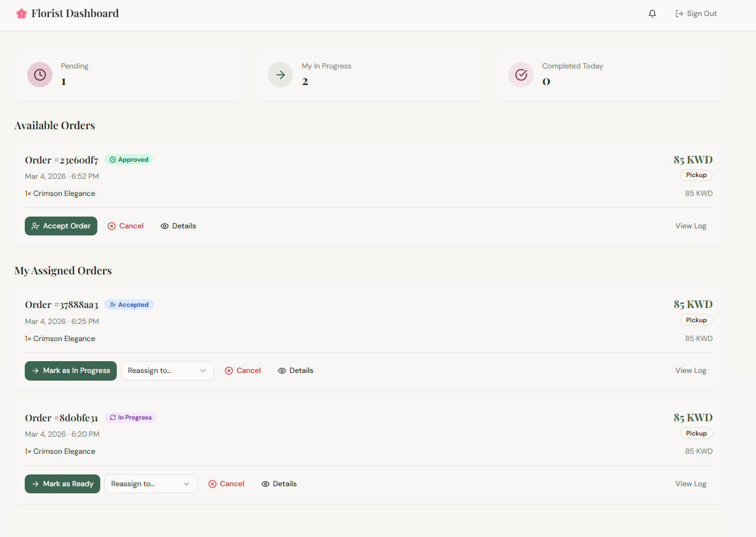Click the notification bell icon

[x=652, y=14]
